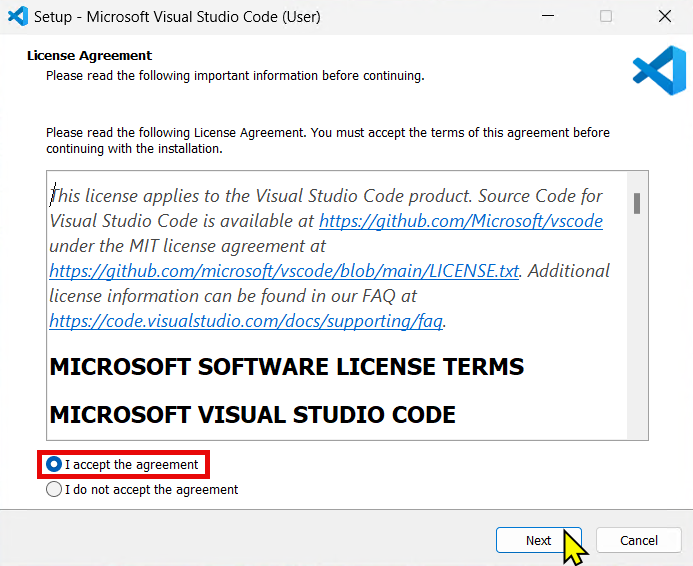Select 'I accept the agreement' option
The height and width of the screenshot is (566, 693).
[55, 464]
